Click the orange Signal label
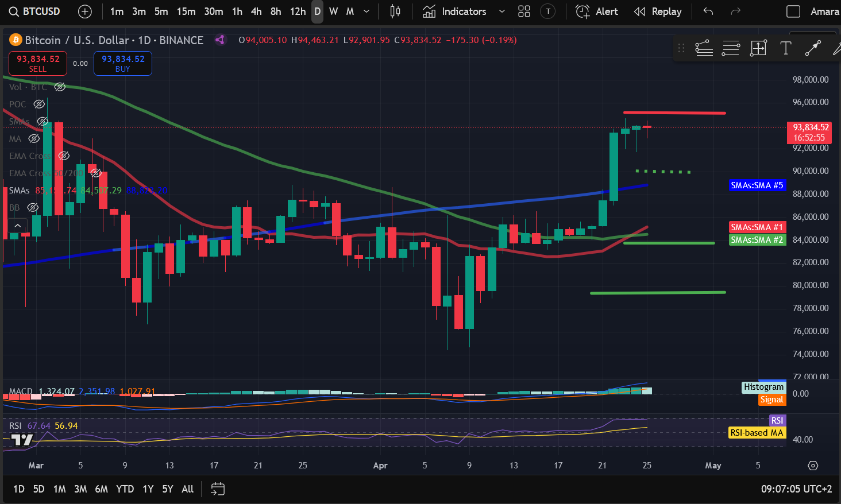 (771, 400)
